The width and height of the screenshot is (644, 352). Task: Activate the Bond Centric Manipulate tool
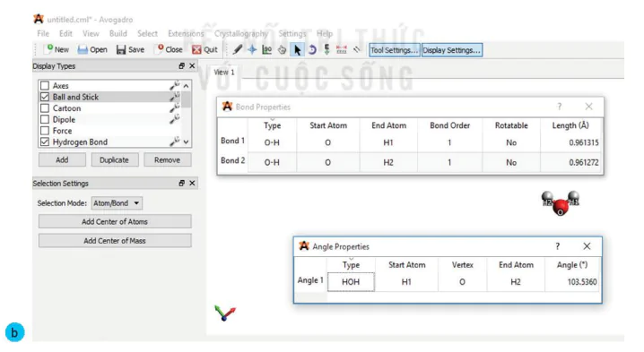pos(267,49)
